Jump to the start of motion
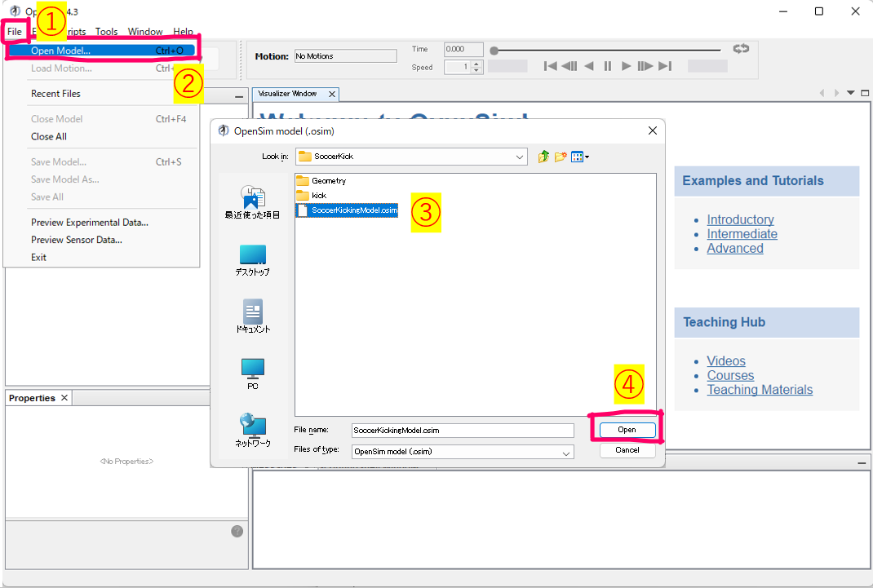873x588 pixels. click(x=551, y=66)
